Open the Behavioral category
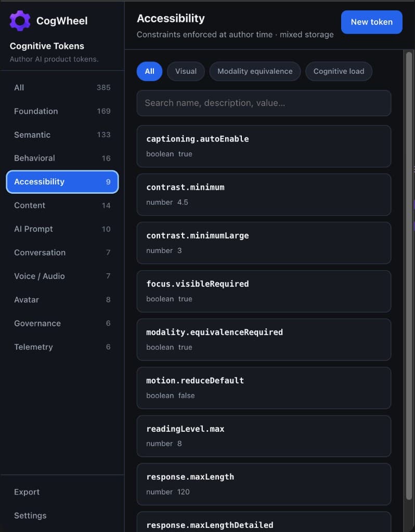This screenshot has height=532, width=415. 62,158
